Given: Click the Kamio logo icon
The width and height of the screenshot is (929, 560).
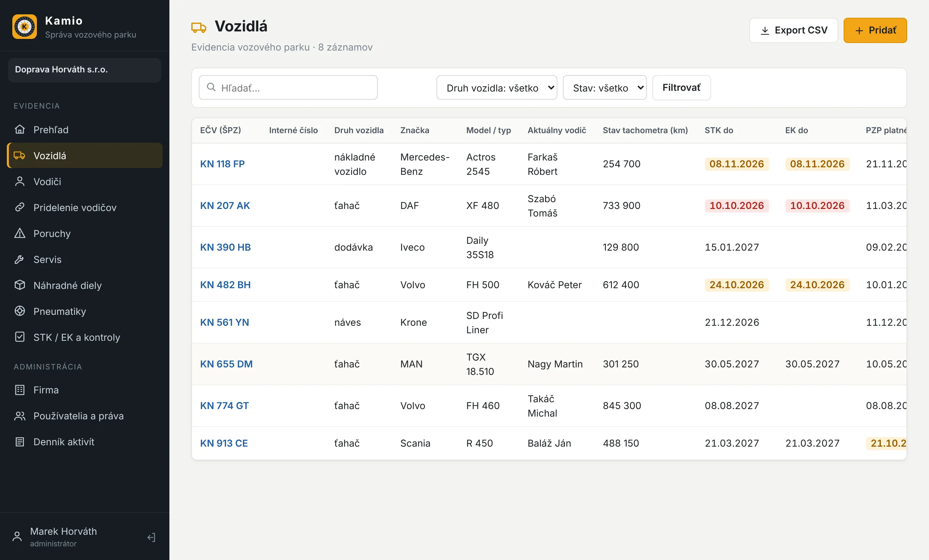Looking at the screenshot, I should coord(25,27).
